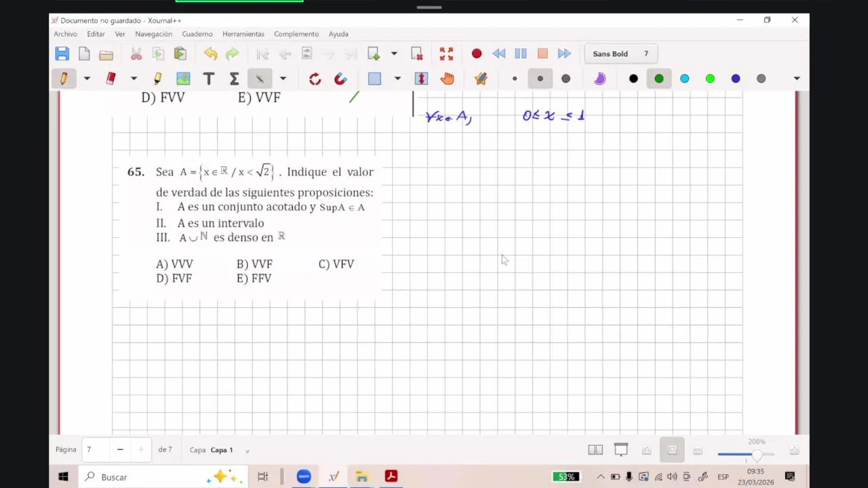Select the Eraser tool
This screenshot has width=868, height=488.
point(111,79)
